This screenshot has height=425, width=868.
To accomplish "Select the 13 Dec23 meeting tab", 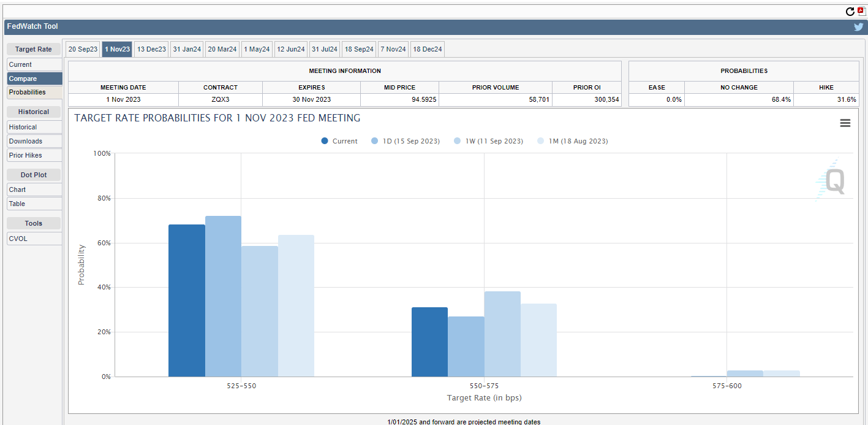I will point(151,50).
